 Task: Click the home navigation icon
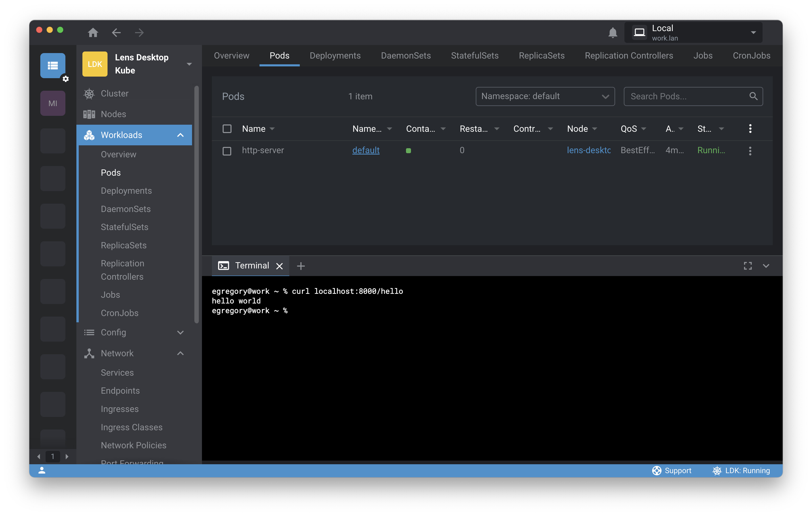(93, 33)
